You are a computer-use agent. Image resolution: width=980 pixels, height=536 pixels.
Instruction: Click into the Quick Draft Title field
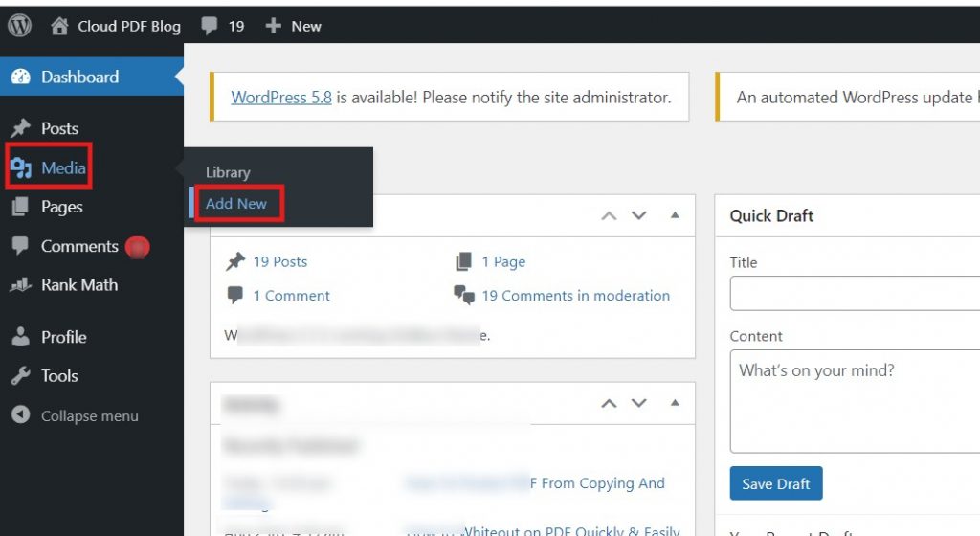click(855, 294)
